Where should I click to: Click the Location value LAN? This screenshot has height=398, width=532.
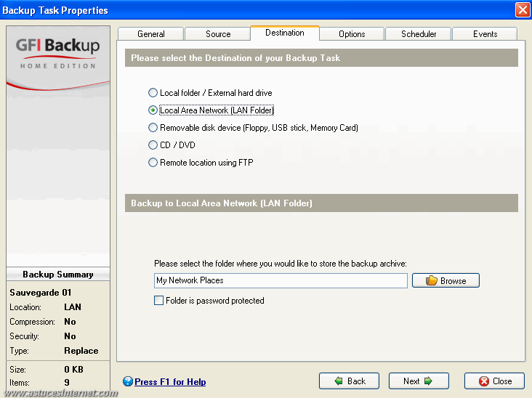coord(73,307)
